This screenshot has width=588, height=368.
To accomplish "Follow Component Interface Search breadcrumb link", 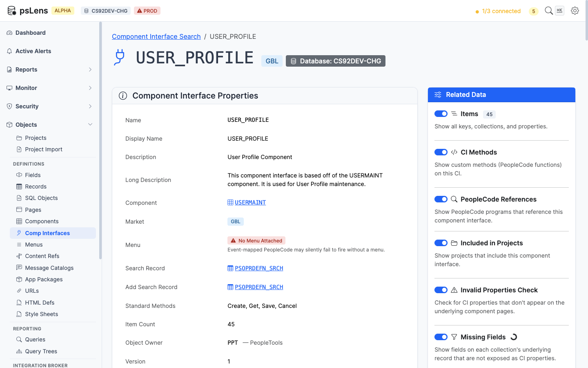I will pyautogui.click(x=156, y=36).
